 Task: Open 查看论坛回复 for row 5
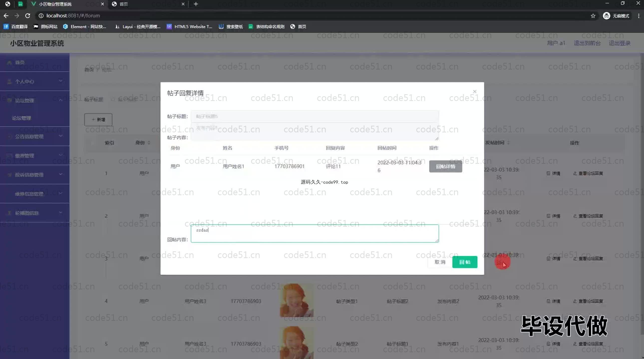(x=588, y=344)
